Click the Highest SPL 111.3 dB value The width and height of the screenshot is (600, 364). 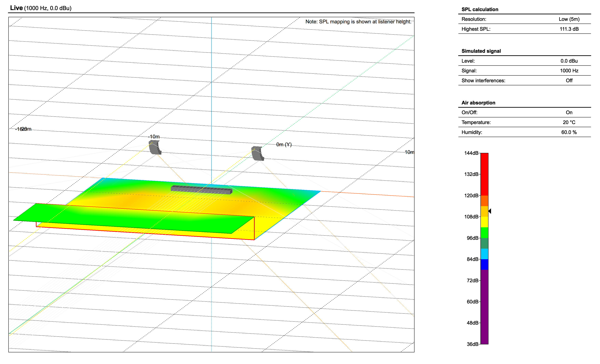click(x=569, y=29)
